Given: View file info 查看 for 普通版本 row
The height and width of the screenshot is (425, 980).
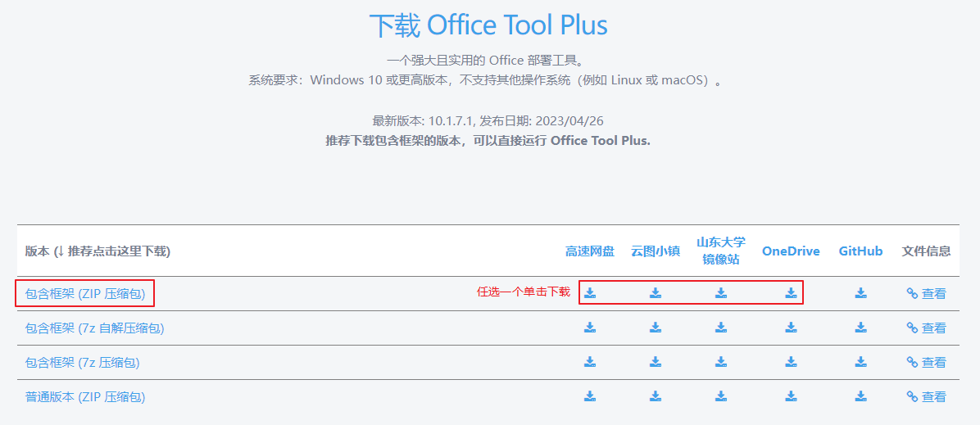Looking at the screenshot, I should (x=926, y=397).
